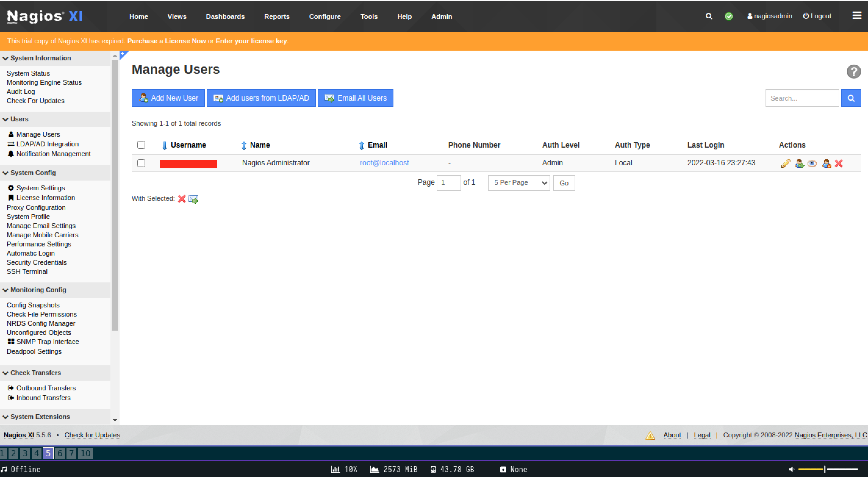Check the Nagios Administrator row checkbox
Screen dimensions: 868x477
click(x=141, y=163)
